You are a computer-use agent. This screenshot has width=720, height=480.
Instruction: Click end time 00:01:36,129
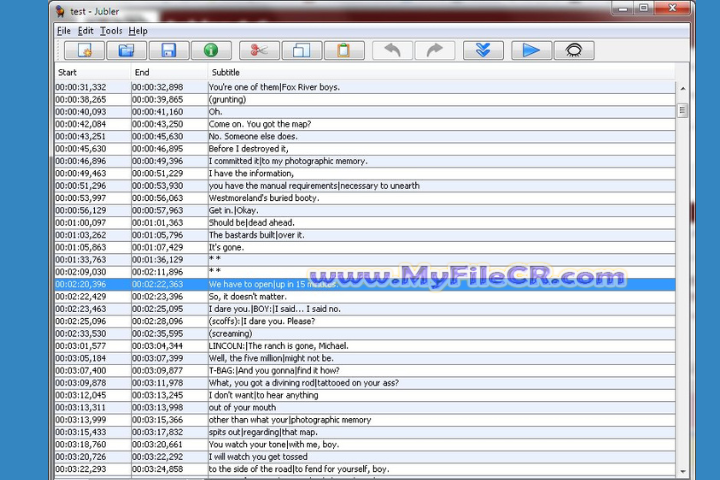pos(158,260)
